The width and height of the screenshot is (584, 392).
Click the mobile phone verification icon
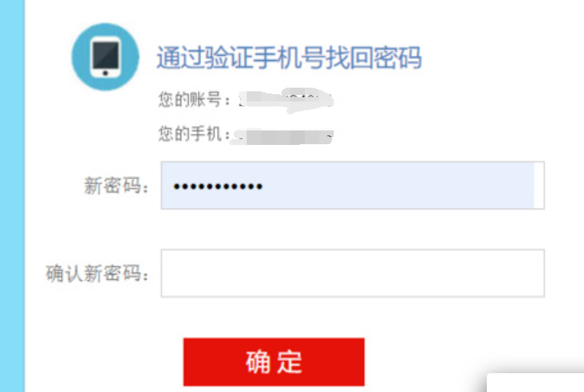(x=105, y=57)
